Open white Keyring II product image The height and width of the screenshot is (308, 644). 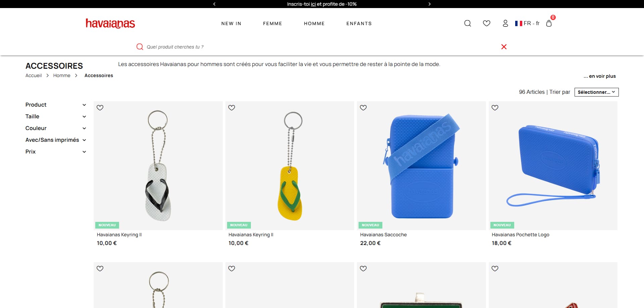click(158, 166)
